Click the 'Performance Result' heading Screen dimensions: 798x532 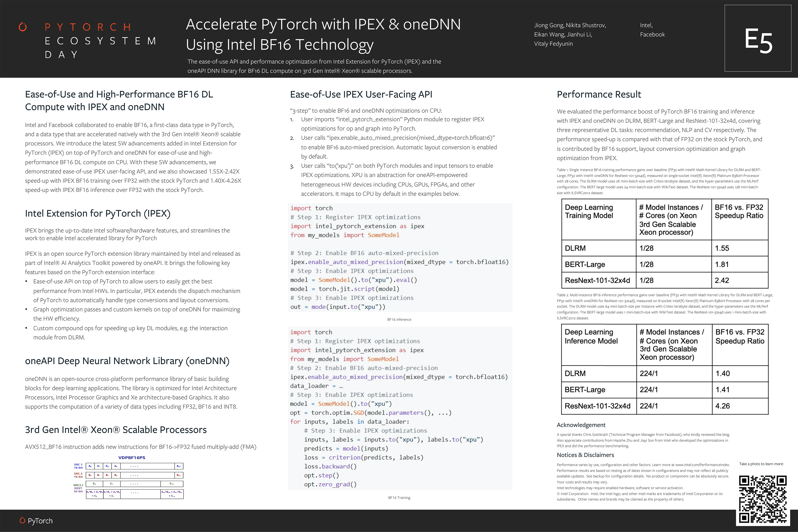[599, 94]
